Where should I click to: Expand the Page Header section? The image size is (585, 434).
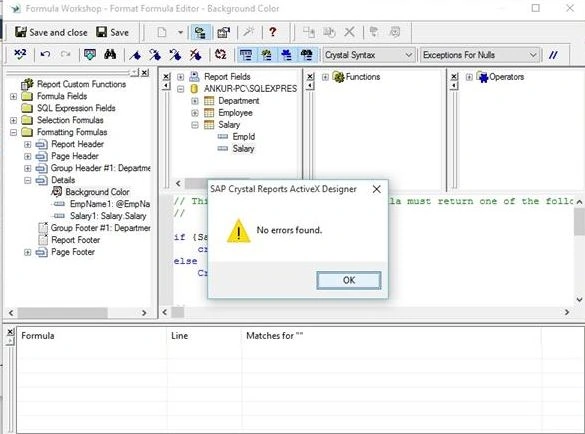[28, 156]
